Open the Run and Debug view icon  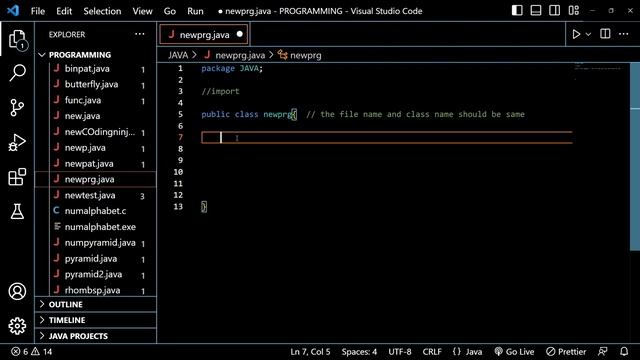point(17,142)
